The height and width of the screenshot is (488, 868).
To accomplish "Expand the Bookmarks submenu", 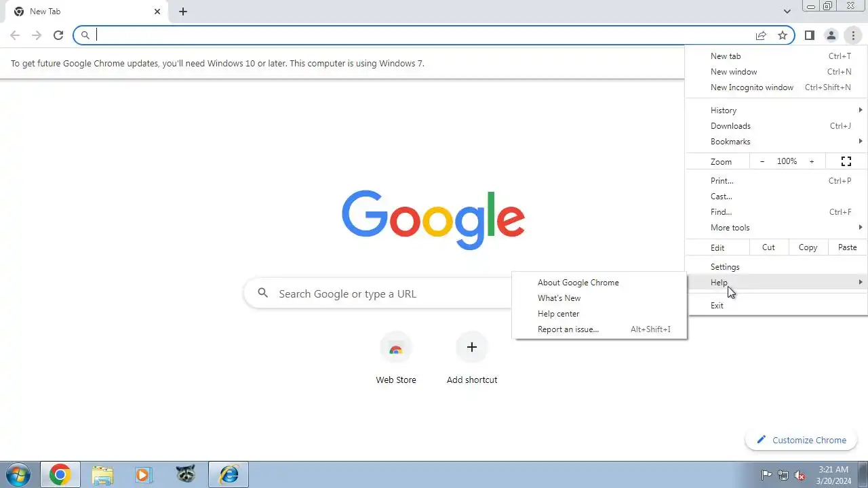I will (776, 142).
